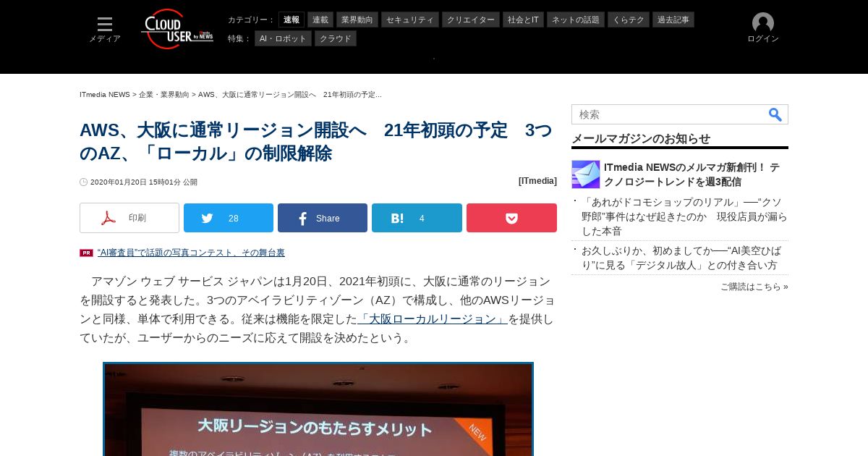Open the “AI審査員”で話題の写真コンテスト PR link
This screenshot has width=868, height=456.
click(x=191, y=253)
